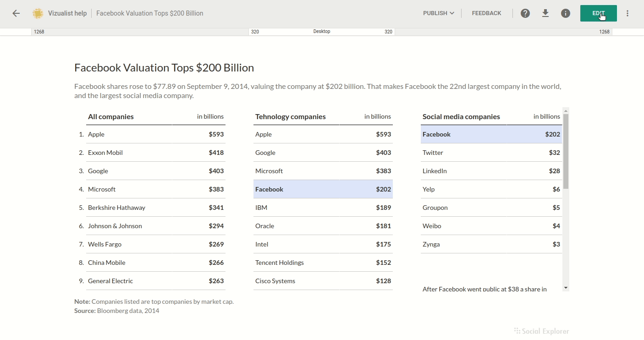Open the info icon
Screen dimensions: 644x340
pyautogui.click(x=566, y=13)
